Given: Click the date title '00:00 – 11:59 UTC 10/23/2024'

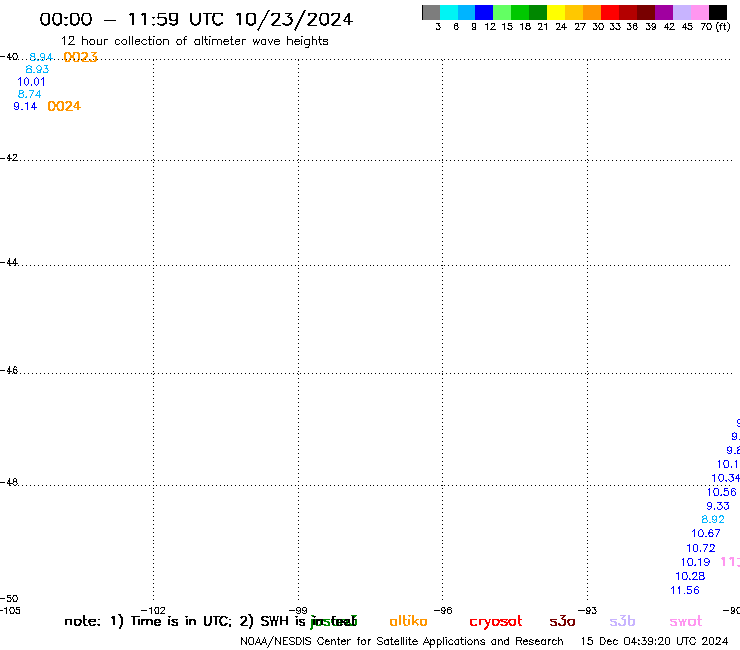Looking at the screenshot, I should (196, 19).
